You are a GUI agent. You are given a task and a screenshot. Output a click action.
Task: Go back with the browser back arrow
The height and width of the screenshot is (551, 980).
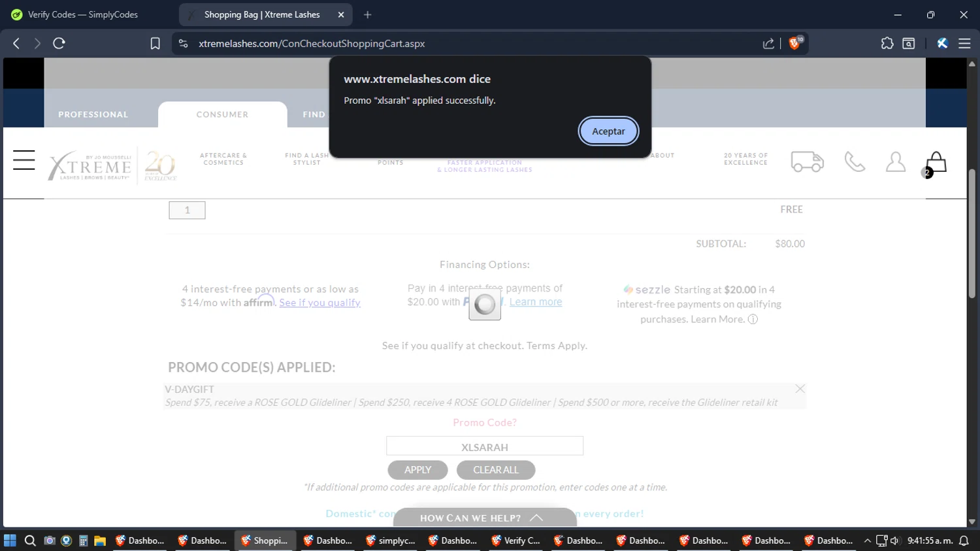coord(16,43)
